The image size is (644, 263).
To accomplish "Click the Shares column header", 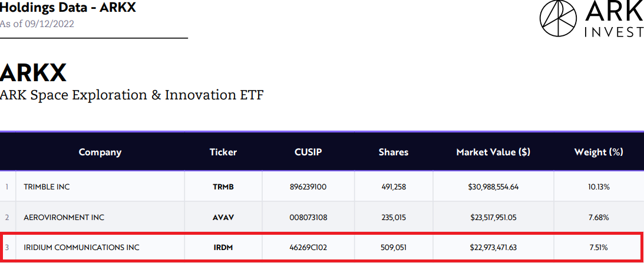I will point(394,152).
